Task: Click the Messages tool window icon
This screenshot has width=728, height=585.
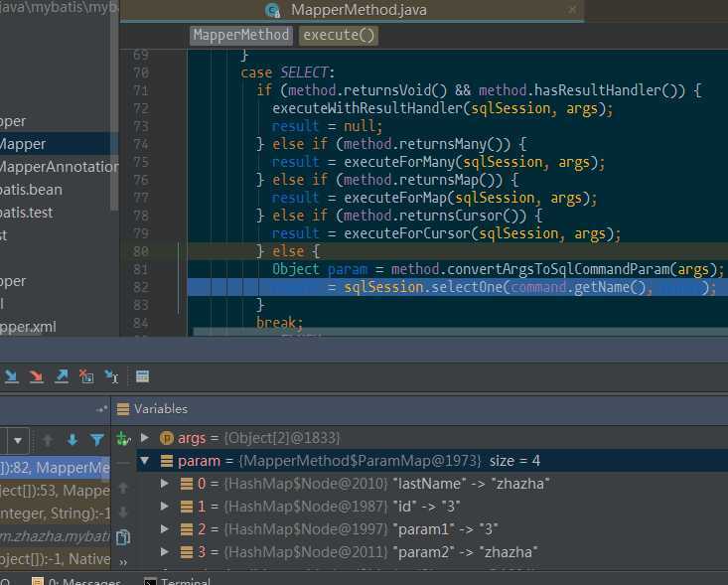Action: [37, 581]
